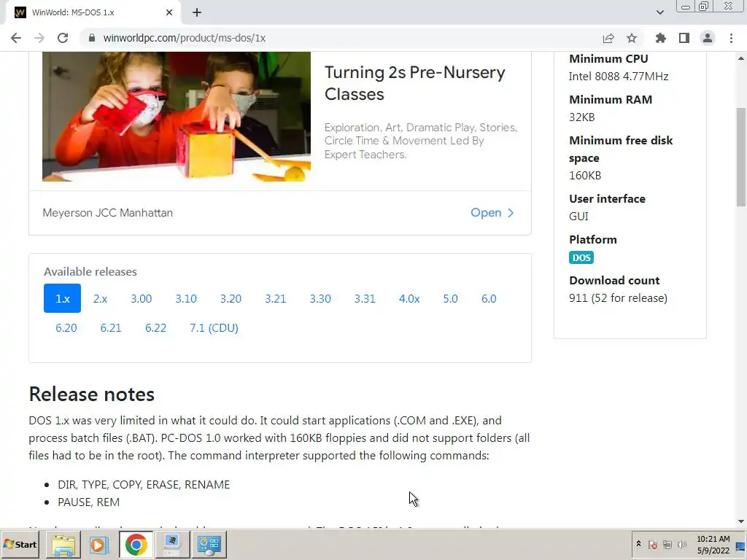747x560 pixels.
Task: Select the 3.00 release
Action: (141, 298)
